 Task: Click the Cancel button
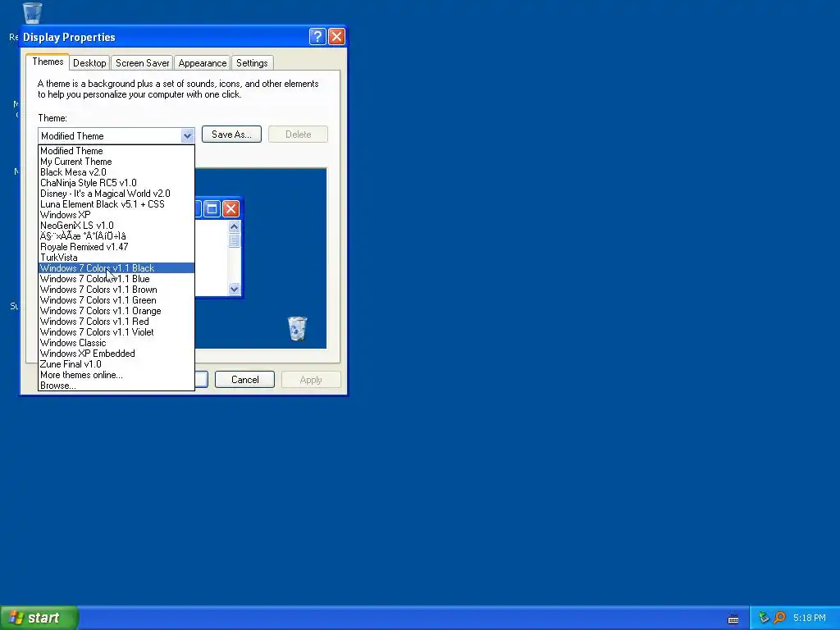point(244,379)
